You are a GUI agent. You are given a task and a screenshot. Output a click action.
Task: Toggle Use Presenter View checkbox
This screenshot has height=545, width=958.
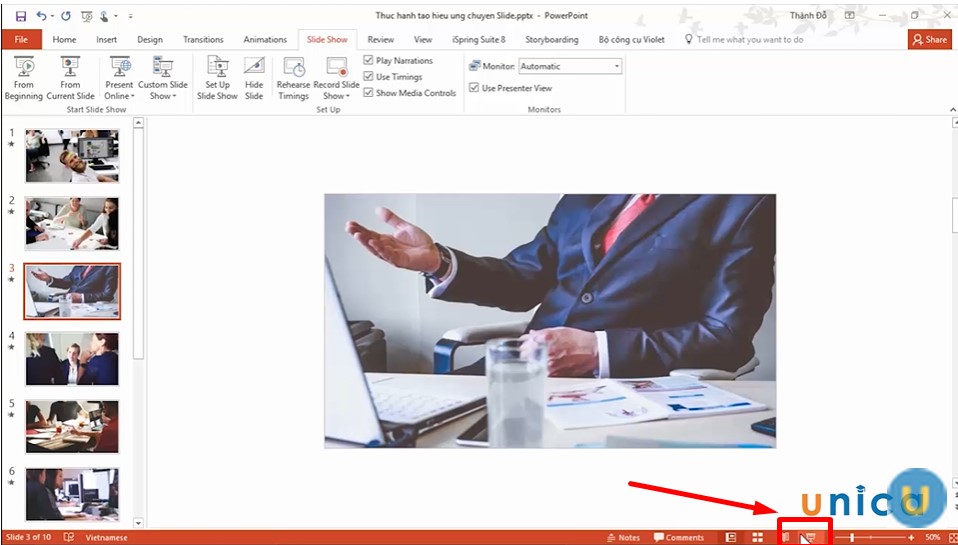click(x=474, y=88)
